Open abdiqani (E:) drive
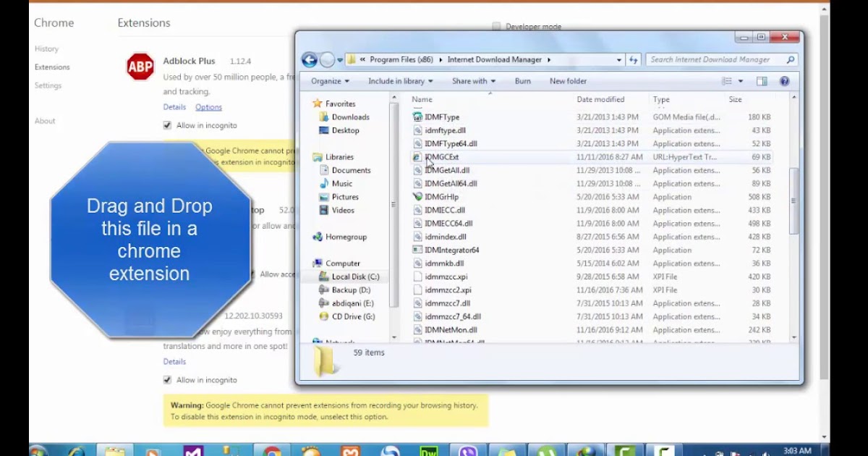The image size is (868, 456). [x=352, y=303]
